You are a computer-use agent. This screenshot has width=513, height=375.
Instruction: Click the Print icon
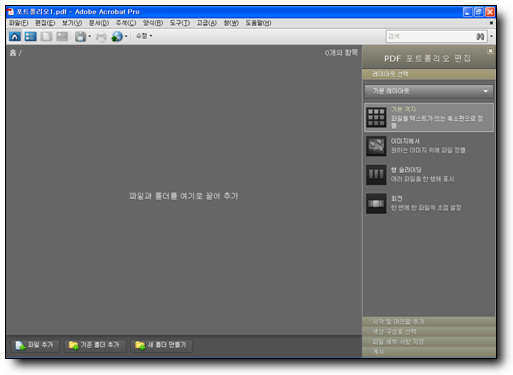(x=101, y=37)
